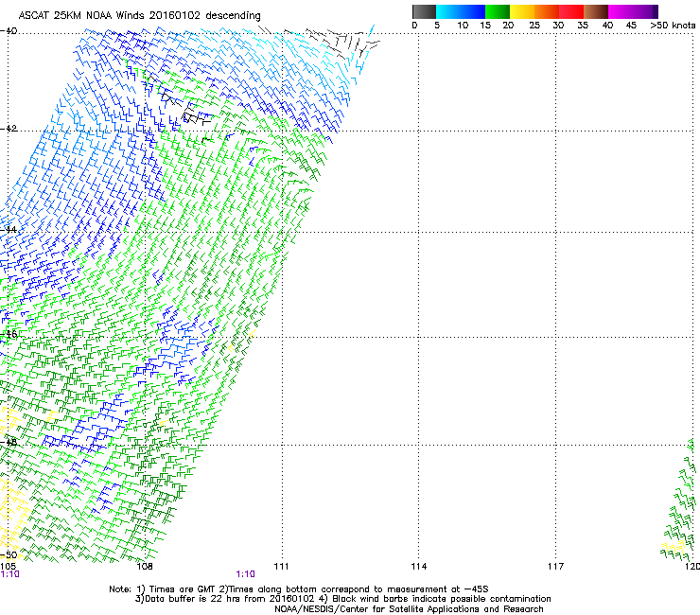
Task: Click the '105' longitude axis label
Action: click(x=8, y=567)
